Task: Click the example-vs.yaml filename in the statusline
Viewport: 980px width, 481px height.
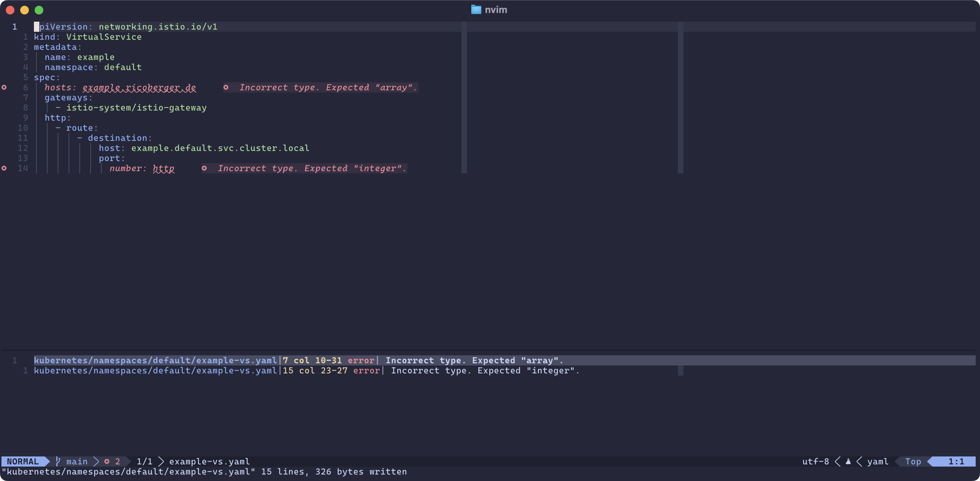Action: [210, 461]
